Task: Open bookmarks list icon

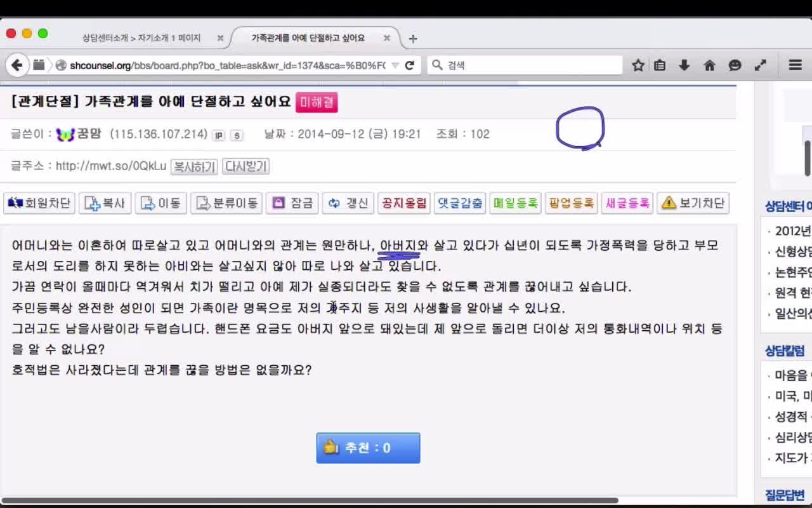Action: pyautogui.click(x=660, y=65)
